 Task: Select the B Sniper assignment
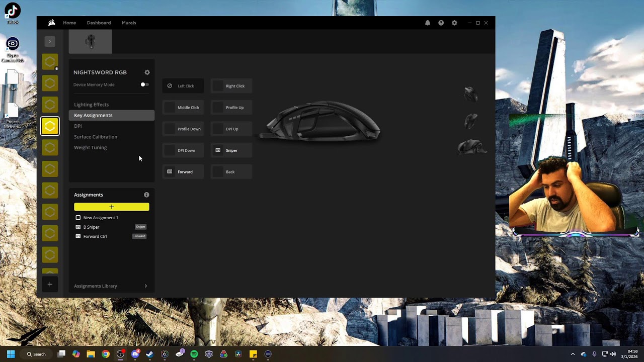pos(111,227)
